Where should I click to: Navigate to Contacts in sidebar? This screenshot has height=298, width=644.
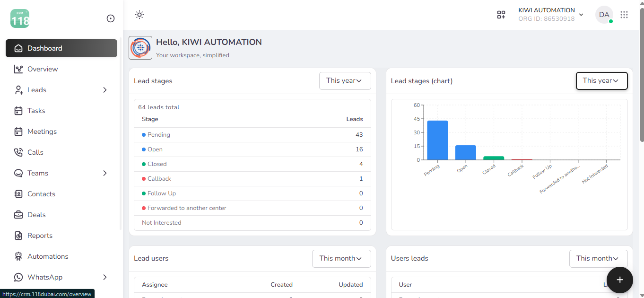point(61,194)
